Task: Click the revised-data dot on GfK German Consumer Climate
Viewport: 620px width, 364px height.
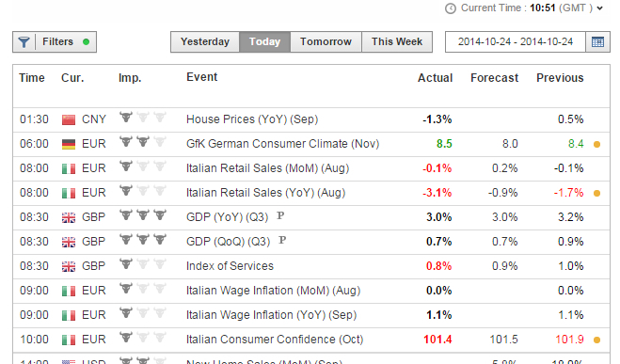Action: (x=597, y=145)
